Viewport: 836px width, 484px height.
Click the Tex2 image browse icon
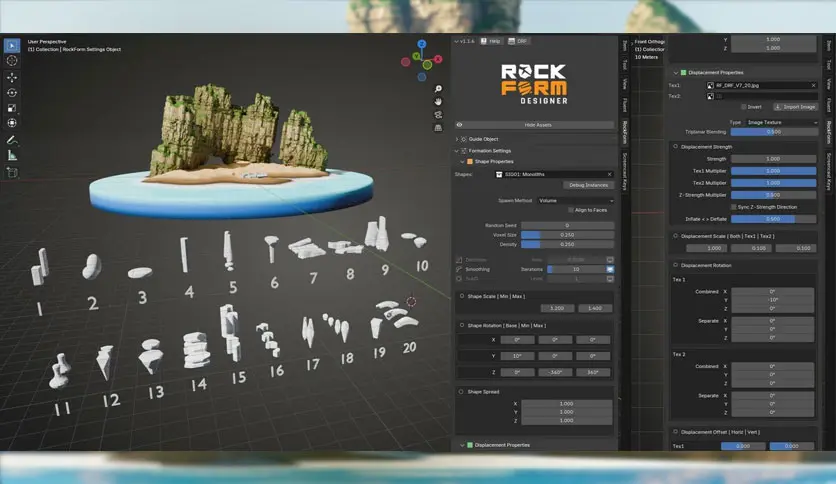pyautogui.click(x=710, y=96)
